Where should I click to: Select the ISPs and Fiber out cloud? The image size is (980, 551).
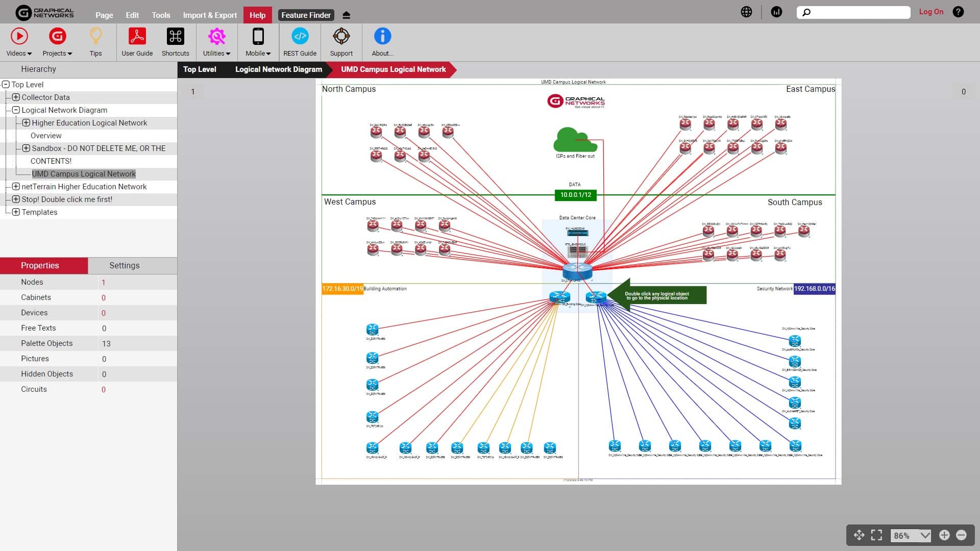pyautogui.click(x=575, y=140)
